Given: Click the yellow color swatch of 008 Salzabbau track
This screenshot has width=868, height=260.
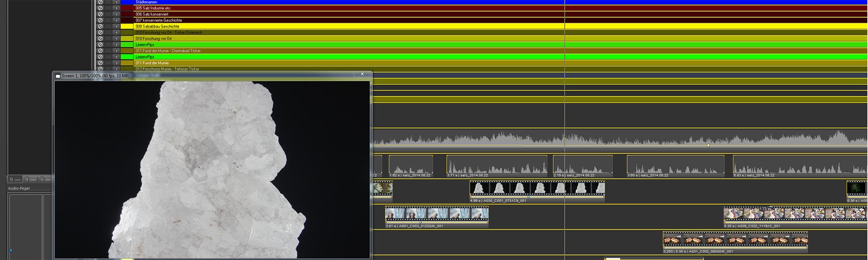Looking at the screenshot, I should (x=127, y=26).
